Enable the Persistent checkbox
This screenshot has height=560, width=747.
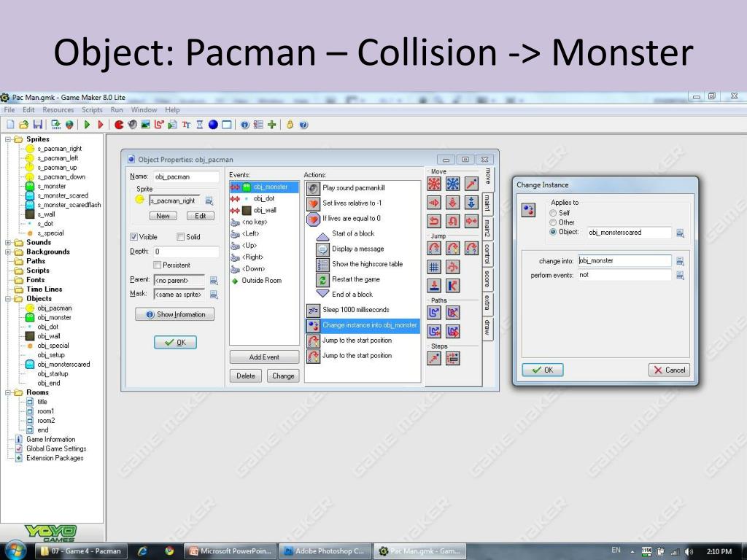[x=158, y=265]
